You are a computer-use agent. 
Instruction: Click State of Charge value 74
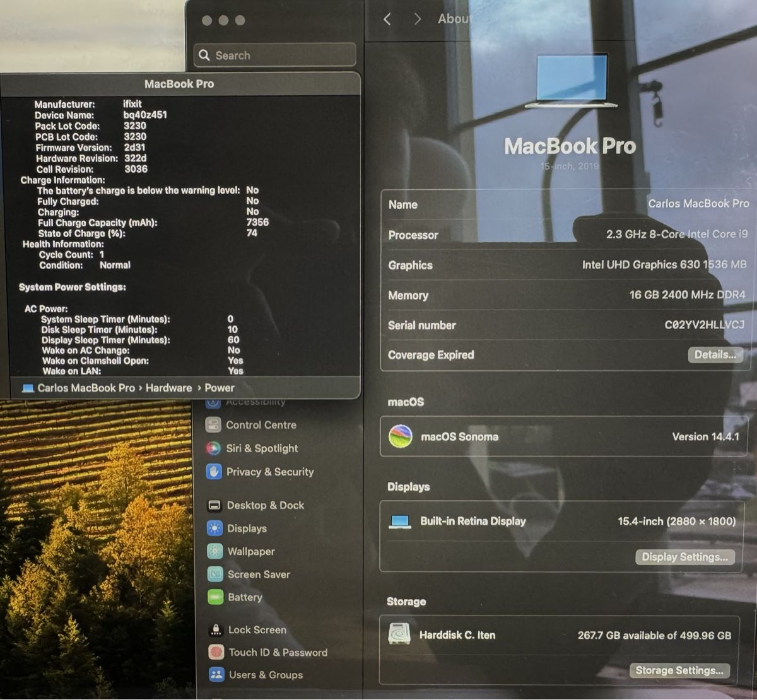(x=252, y=233)
